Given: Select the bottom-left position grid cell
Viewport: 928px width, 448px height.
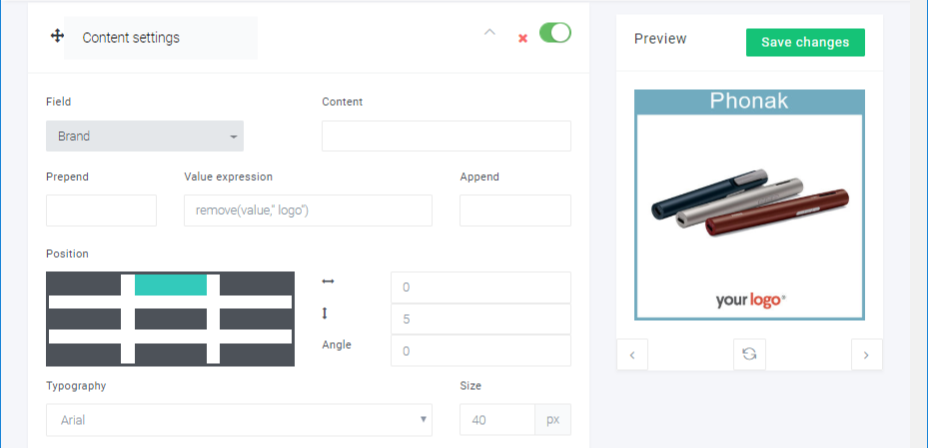Looking at the screenshot, I should 83,354.
